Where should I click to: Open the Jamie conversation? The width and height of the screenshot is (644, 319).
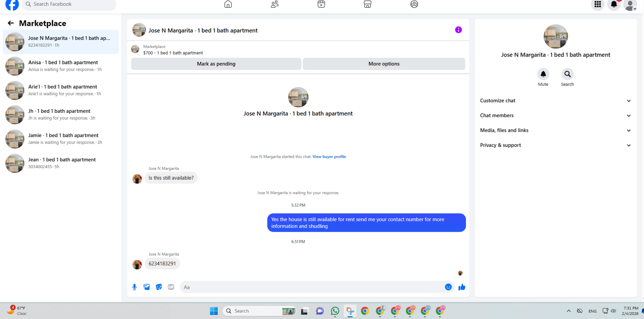tap(61, 139)
